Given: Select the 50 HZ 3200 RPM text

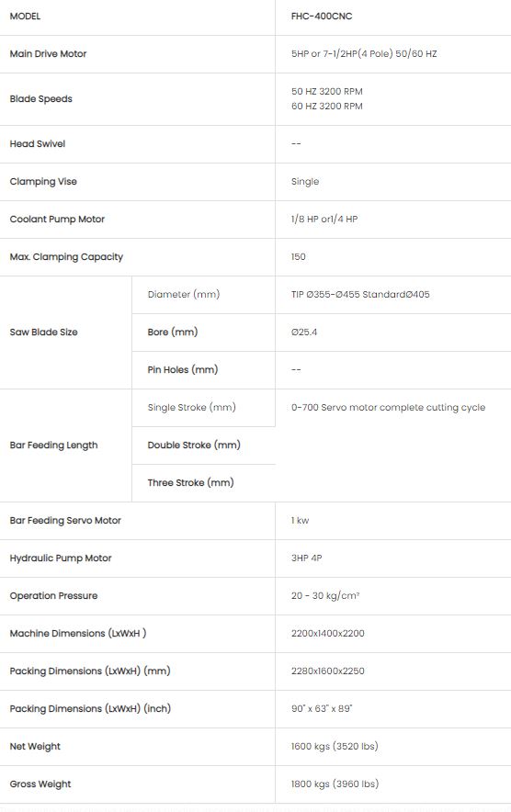Looking at the screenshot, I should [x=326, y=91].
